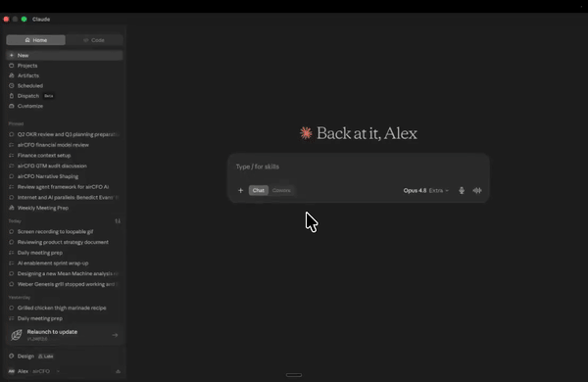Start a New chat from the sidebar

[x=65, y=55]
